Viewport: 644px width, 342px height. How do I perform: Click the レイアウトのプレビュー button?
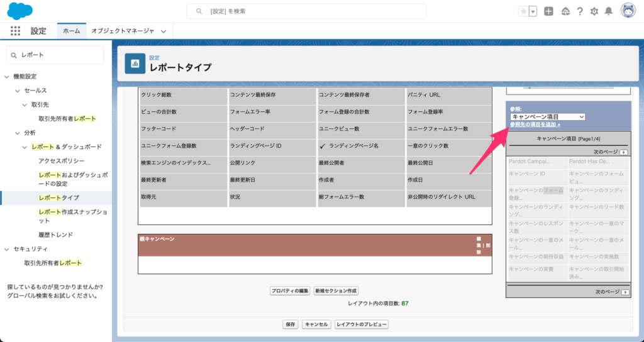tap(362, 324)
